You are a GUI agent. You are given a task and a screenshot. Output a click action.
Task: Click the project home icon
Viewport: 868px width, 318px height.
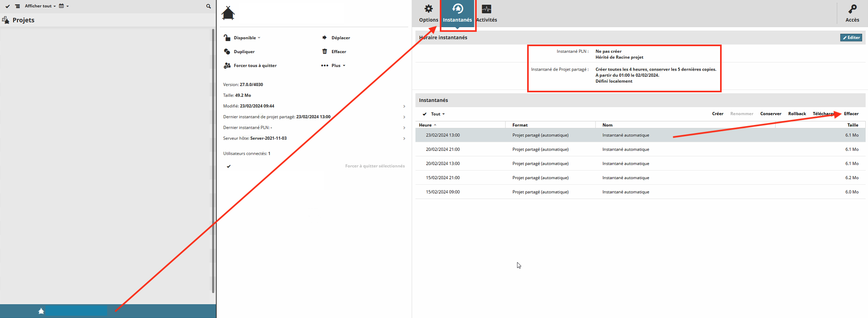click(228, 13)
